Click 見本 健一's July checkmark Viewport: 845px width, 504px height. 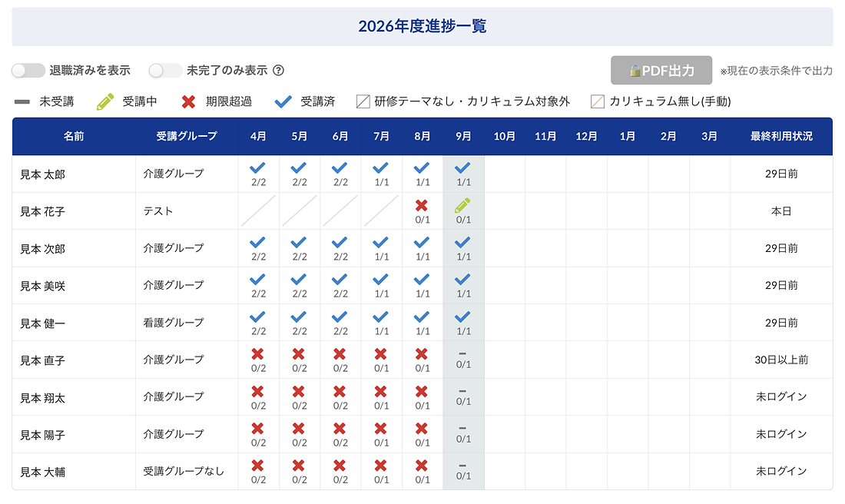pos(380,317)
